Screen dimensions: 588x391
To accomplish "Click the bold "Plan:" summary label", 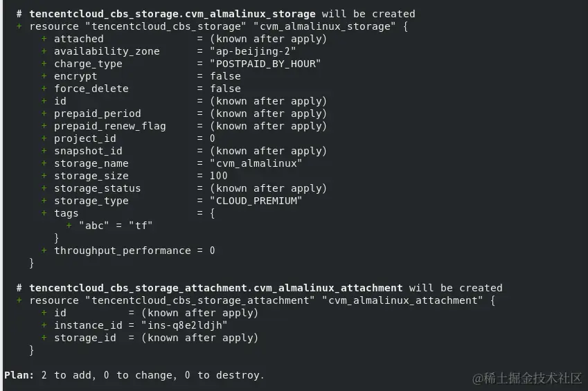I will (x=19, y=375).
